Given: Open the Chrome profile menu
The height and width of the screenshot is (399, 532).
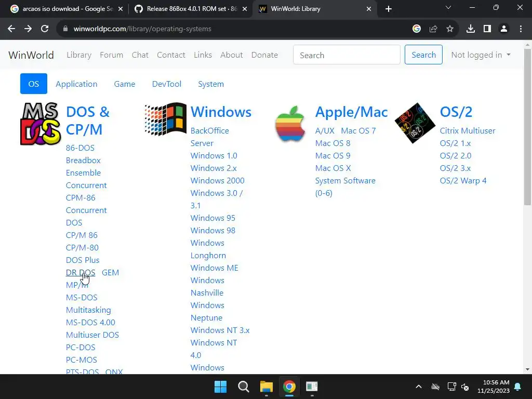Looking at the screenshot, I should click(504, 29).
